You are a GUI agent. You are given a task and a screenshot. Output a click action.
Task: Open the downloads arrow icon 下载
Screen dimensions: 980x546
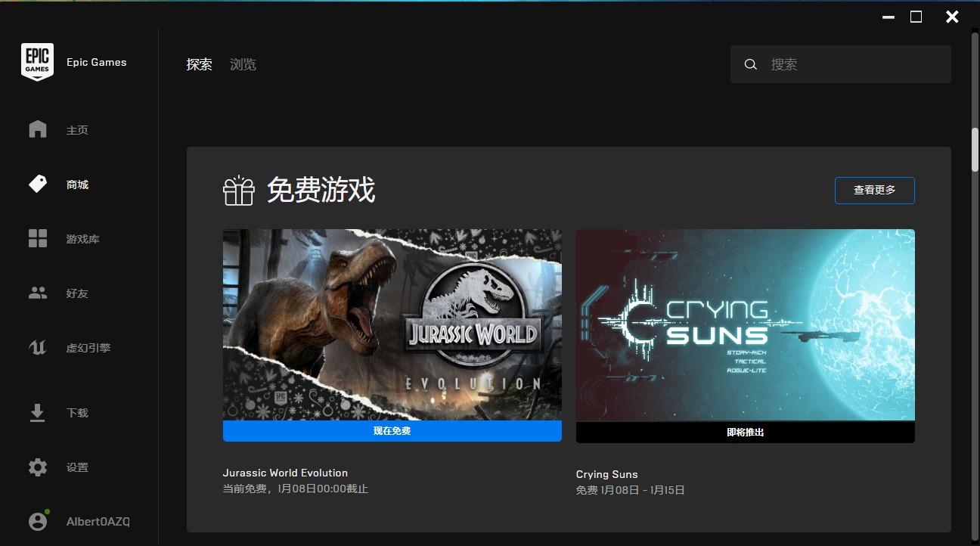pos(38,412)
